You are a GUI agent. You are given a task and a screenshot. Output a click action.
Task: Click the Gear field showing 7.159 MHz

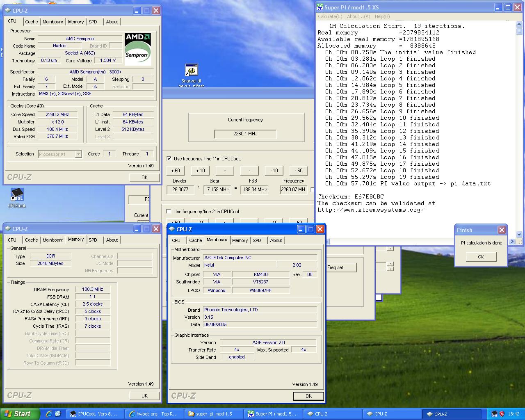pos(218,189)
